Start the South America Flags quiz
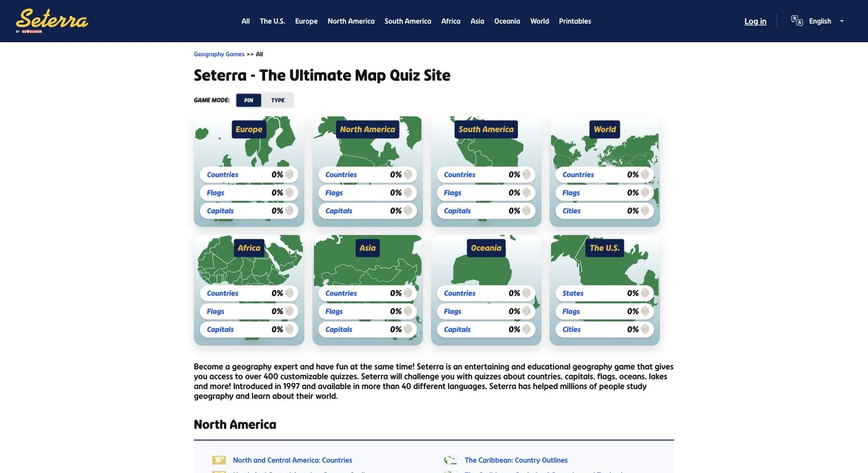 tap(486, 193)
